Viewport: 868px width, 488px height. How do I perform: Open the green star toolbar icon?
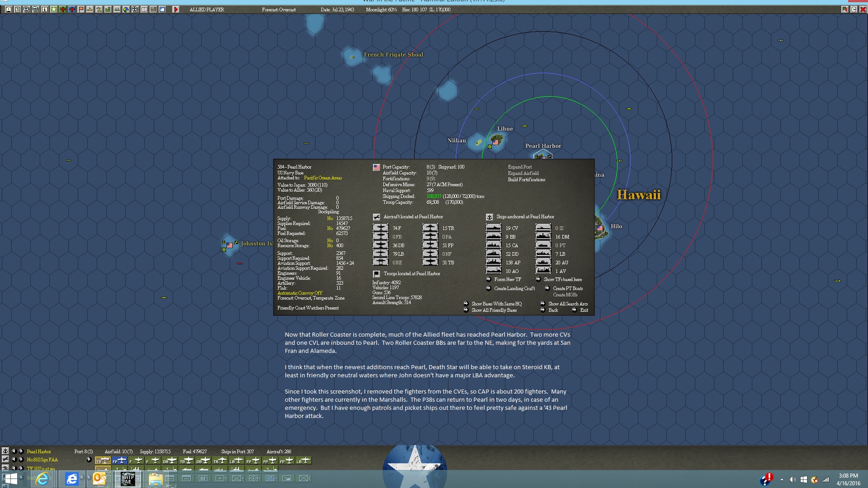coord(54,9)
